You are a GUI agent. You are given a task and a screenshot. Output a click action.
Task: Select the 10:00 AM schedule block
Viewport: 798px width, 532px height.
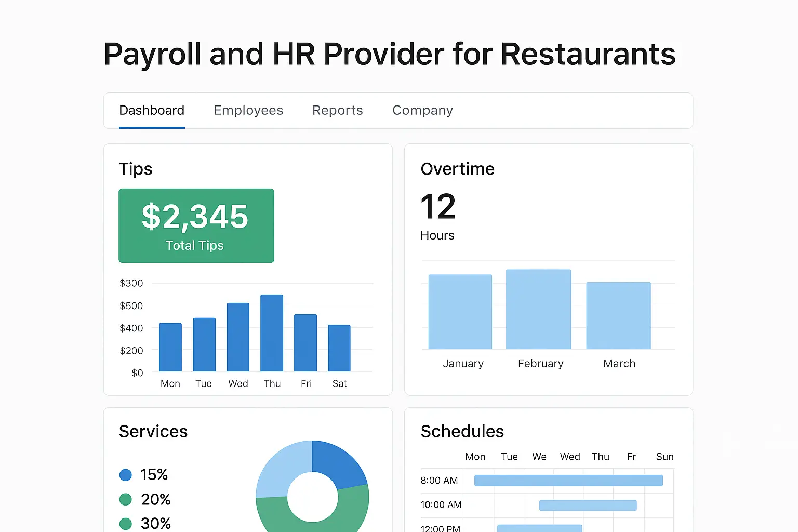tap(588, 505)
